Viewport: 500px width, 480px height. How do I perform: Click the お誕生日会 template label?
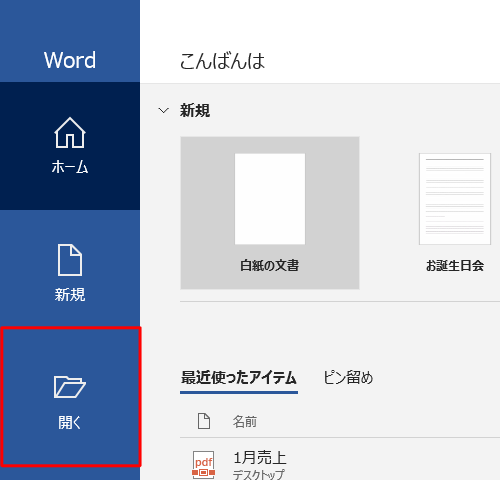coord(455,266)
